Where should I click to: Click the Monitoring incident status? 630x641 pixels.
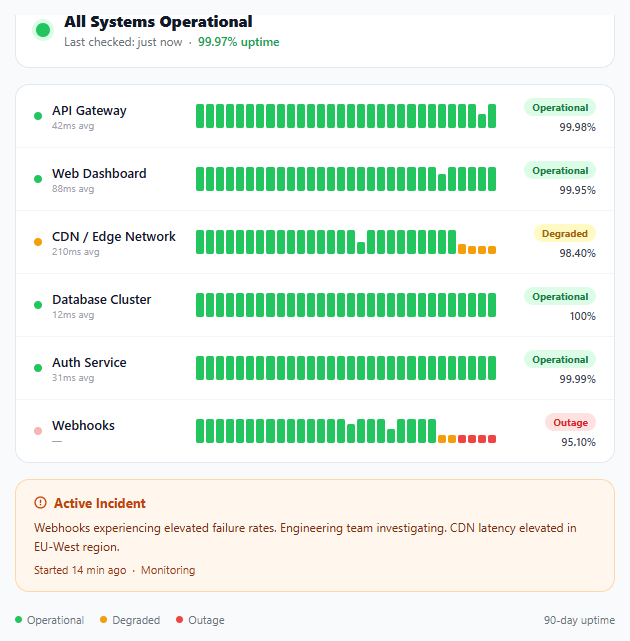[x=168, y=570]
